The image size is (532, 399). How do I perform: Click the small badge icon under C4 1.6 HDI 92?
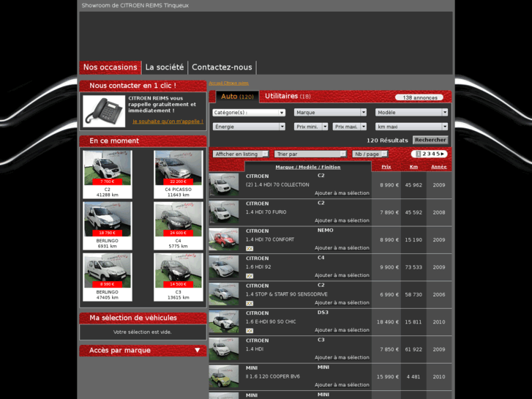coord(250,276)
